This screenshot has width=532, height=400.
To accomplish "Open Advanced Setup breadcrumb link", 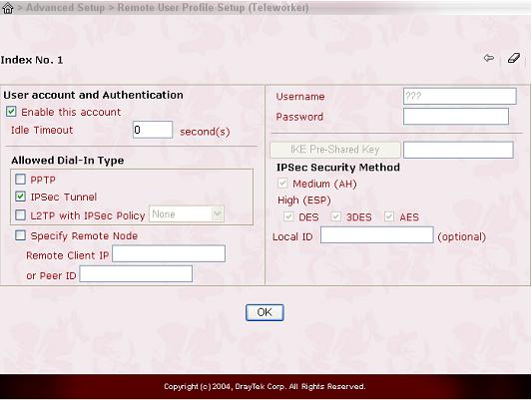I will pyautogui.click(x=66, y=7).
